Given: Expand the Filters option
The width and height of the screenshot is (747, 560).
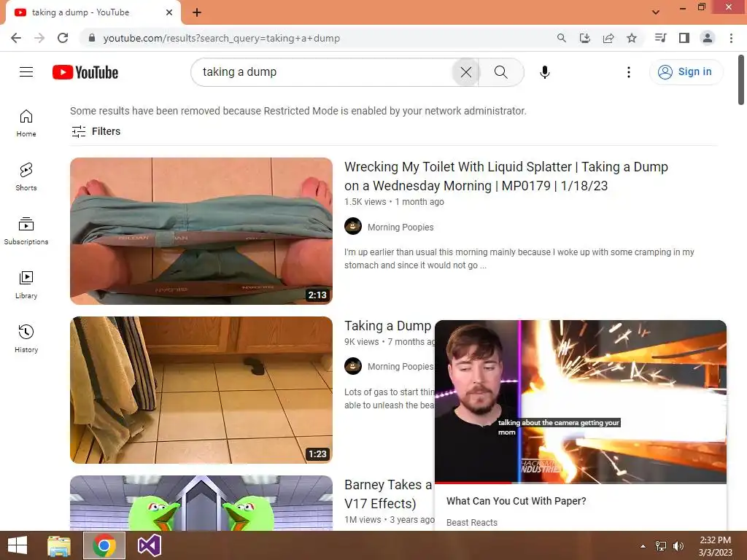Looking at the screenshot, I should coord(96,131).
